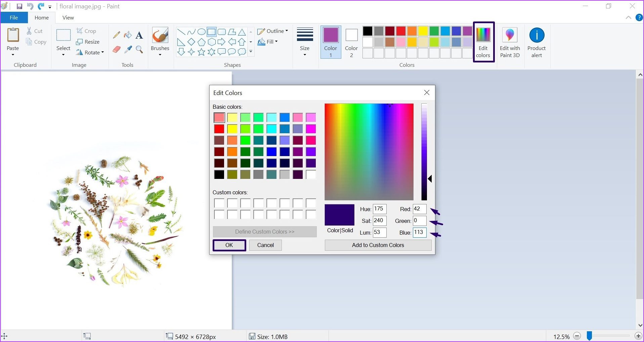The image size is (644, 342).
Task: Pick the Fill with color bucket tool
Action: [128, 35]
